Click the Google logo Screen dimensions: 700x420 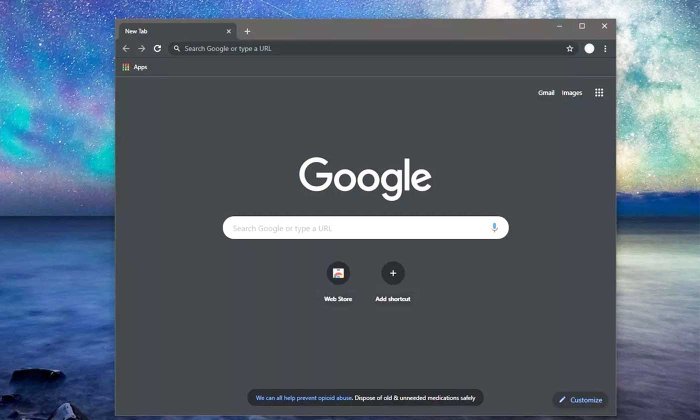tap(365, 178)
